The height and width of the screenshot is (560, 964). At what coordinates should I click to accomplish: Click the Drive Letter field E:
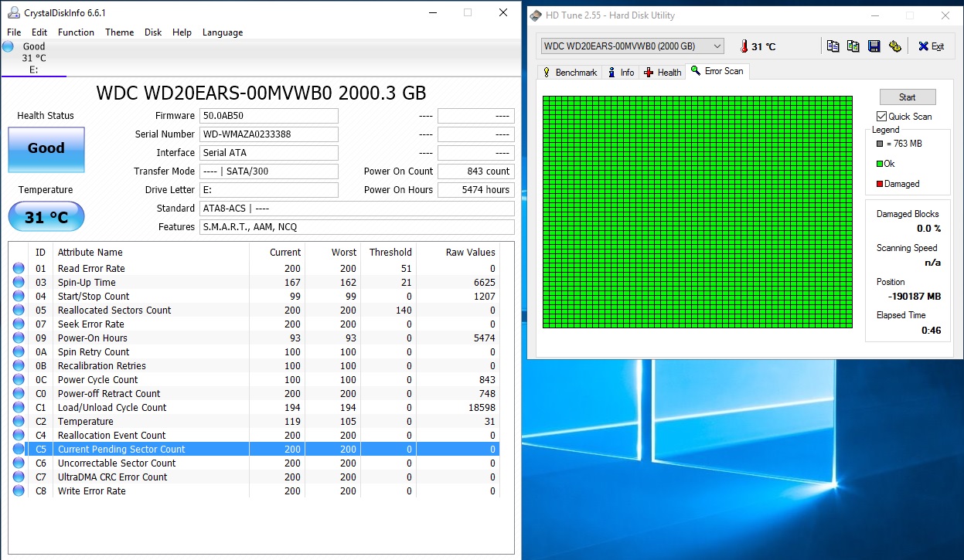point(269,190)
